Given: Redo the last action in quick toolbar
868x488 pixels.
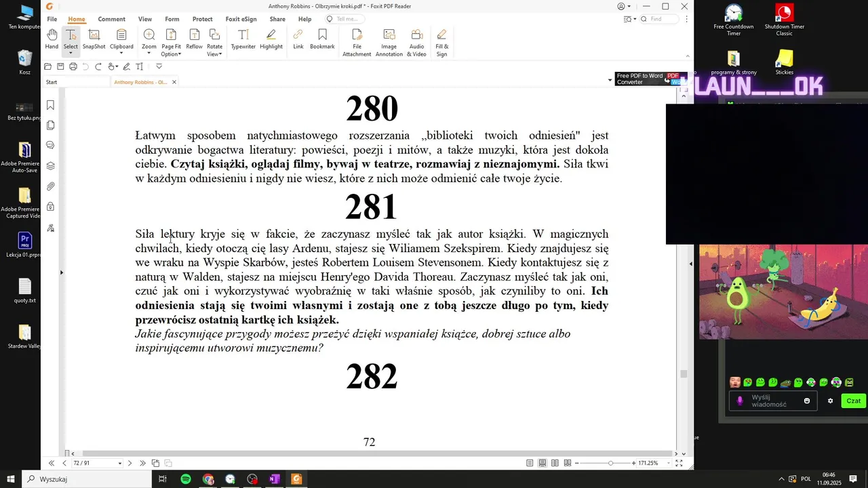Looking at the screenshot, I should [98, 66].
